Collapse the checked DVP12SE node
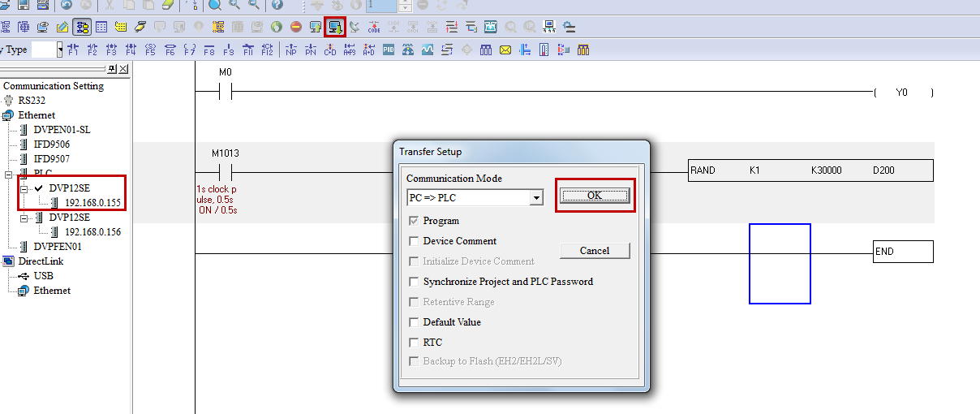Screen dimensions: 980x414 [x=24, y=188]
